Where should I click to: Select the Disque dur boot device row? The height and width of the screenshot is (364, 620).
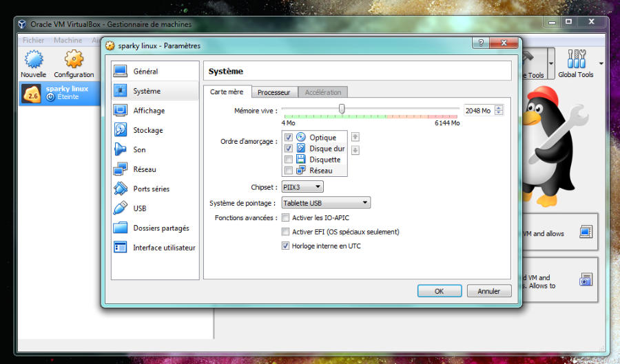pyautogui.click(x=315, y=148)
